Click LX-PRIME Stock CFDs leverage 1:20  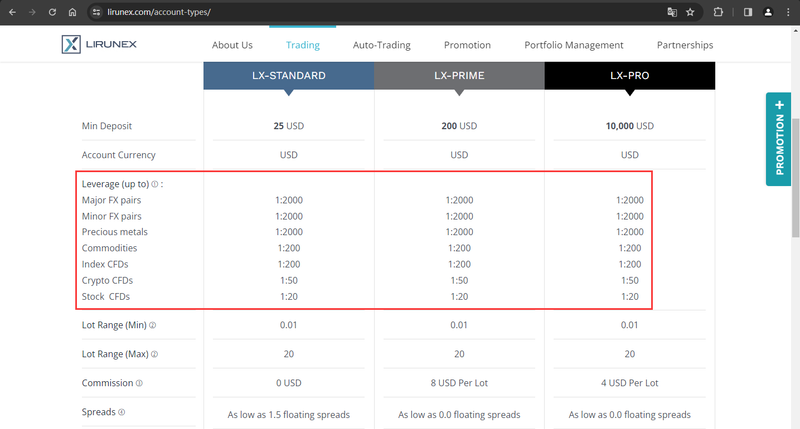point(459,296)
